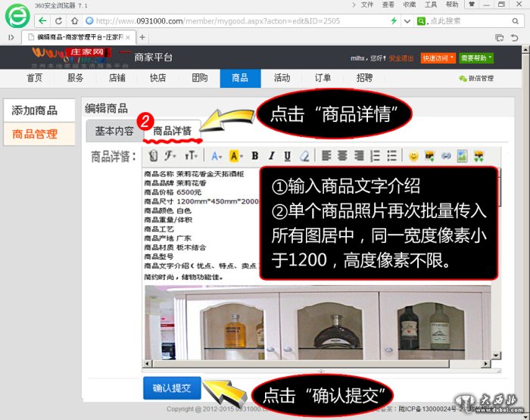Open the font family dropdown
This screenshot has width=530, height=420.
point(170,156)
